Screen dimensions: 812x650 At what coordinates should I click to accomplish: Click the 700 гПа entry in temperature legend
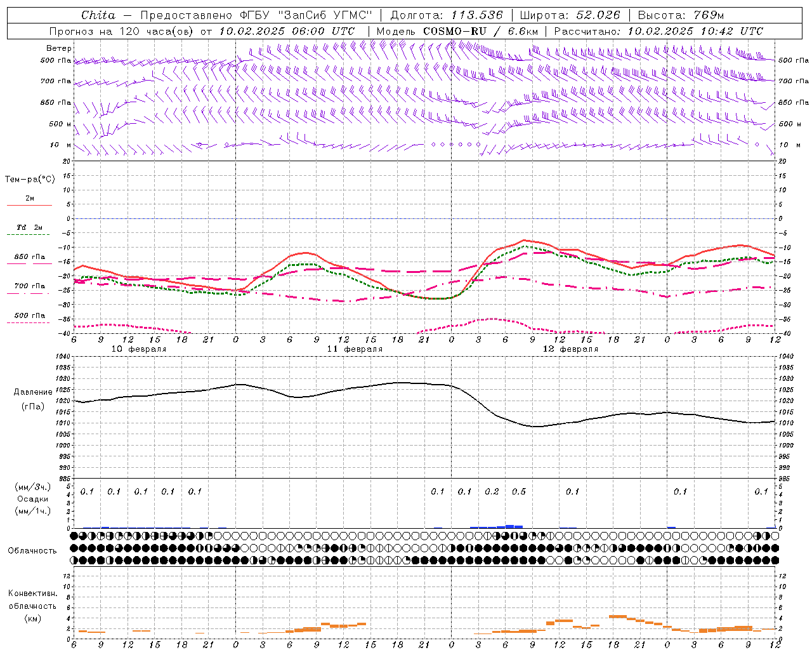[x=30, y=286]
